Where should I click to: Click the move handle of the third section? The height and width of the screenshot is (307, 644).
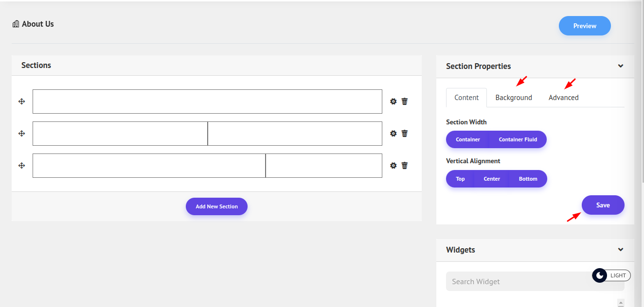point(21,166)
